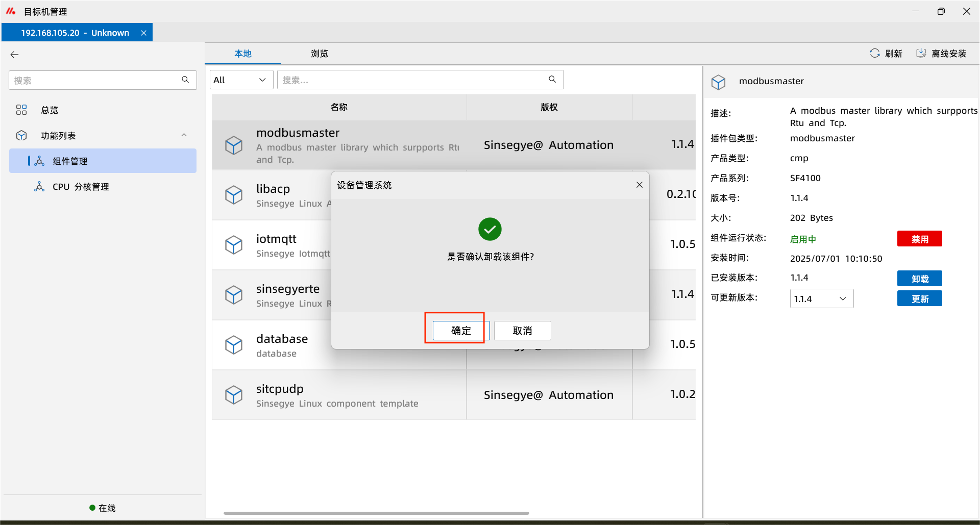Click the search icon in component filter box
Image resolution: width=980 pixels, height=525 pixels.
(552, 80)
